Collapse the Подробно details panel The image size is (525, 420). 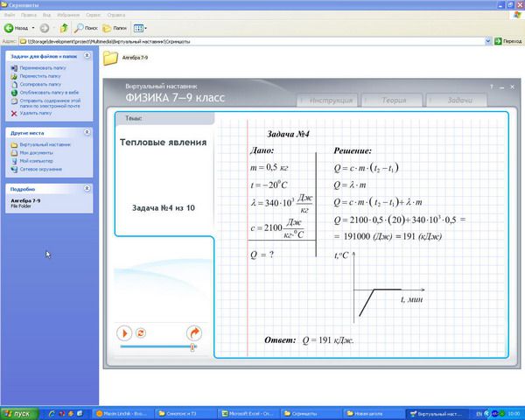pos(87,188)
